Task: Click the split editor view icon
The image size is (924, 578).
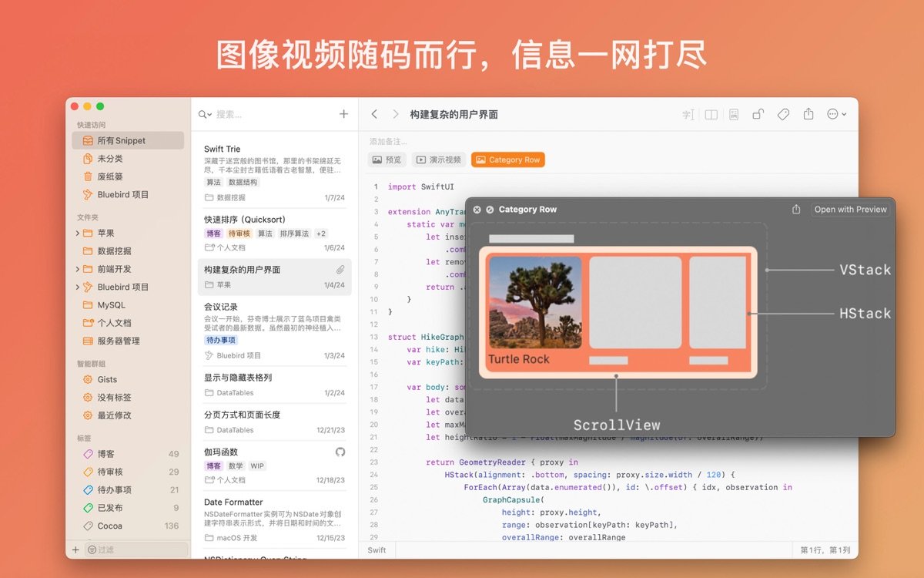Action: coord(710,113)
